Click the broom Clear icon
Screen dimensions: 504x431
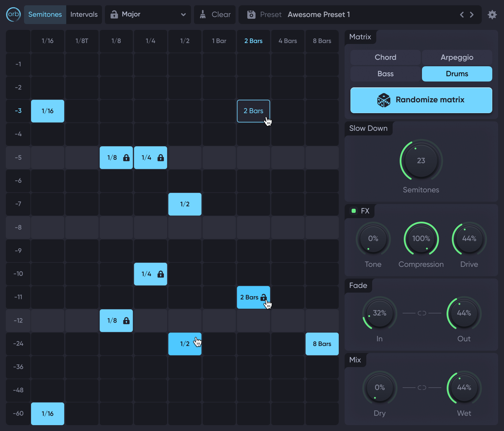coord(203,14)
